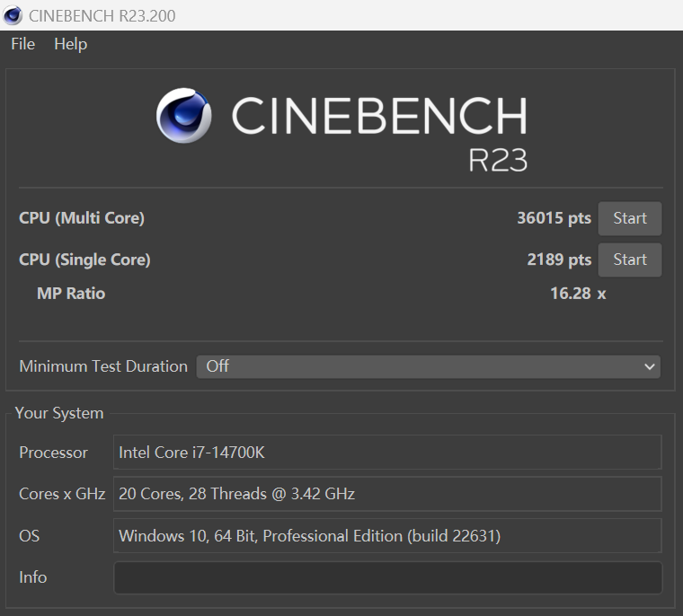Screen dimensions: 683x616
Task: Click the Cinebench icon in the title bar
Action: [x=13, y=15]
